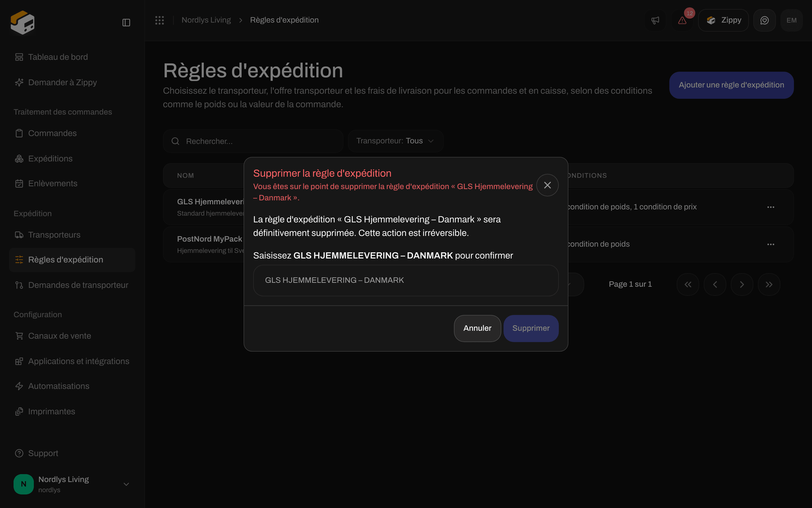Open Canaux de vente
Image resolution: width=812 pixels, height=508 pixels.
[x=72, y=336]
